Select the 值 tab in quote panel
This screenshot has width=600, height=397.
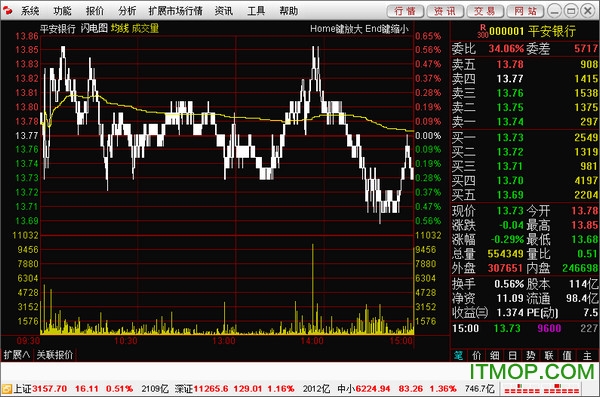pyautogui.click(x=567, y=356)
